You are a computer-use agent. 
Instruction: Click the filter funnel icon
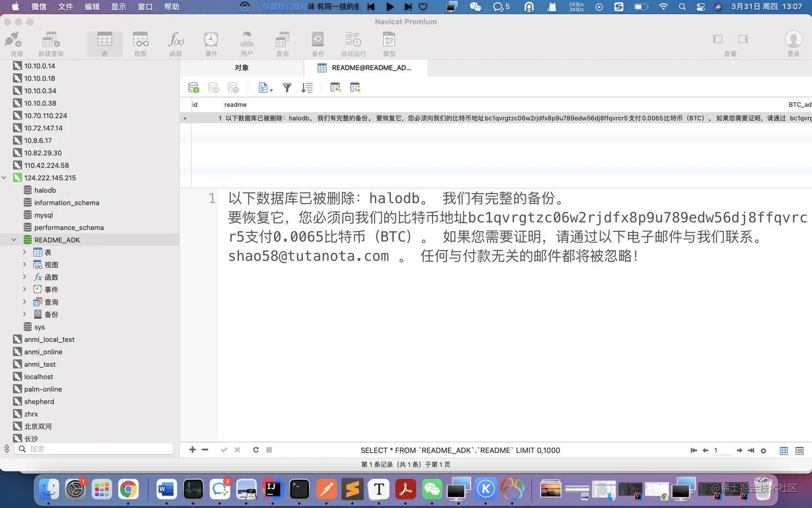point(287,88)
